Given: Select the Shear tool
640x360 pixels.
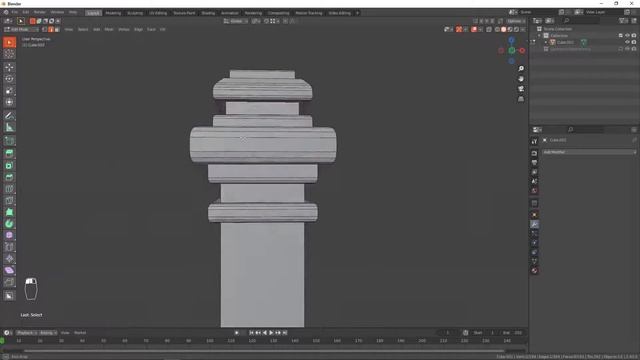Looking at the screenshot, I should click(x=9, y=270).
